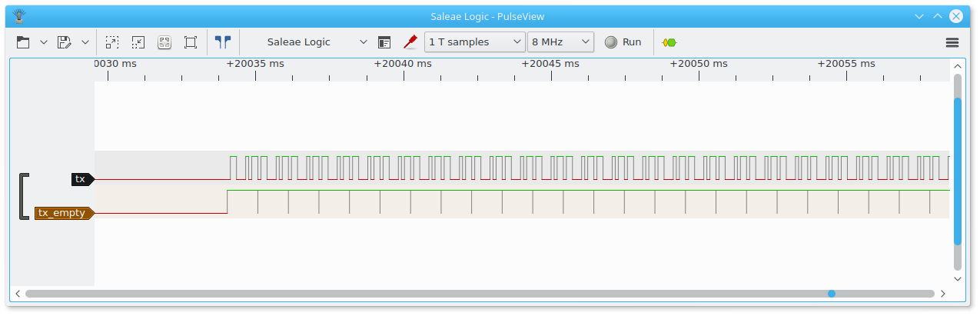The image size is (980, 316).
Task: Open a capture file with folder icon
Action: coord(23,42)
